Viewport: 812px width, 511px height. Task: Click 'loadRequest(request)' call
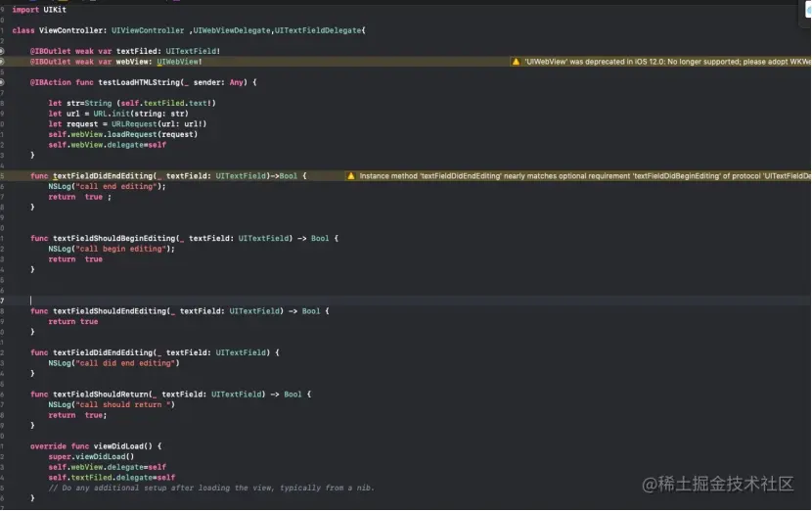(153, 134)
